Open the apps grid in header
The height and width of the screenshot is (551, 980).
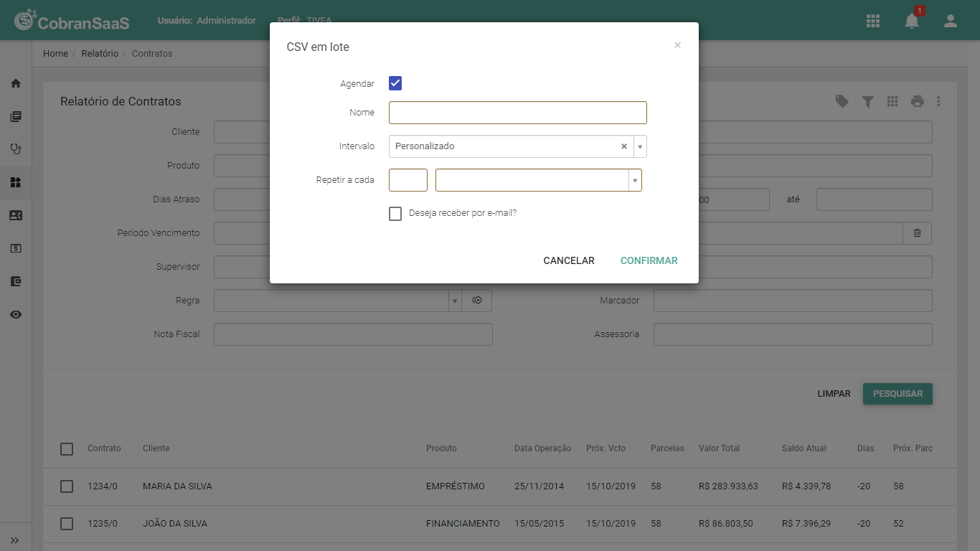pyautogui.click(x=873, y=21)
